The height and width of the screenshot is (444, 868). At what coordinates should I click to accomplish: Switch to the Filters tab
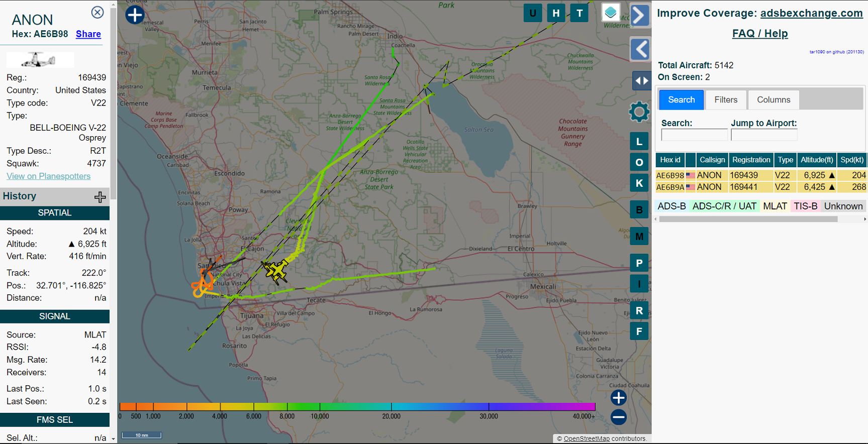tap(726, 100)
